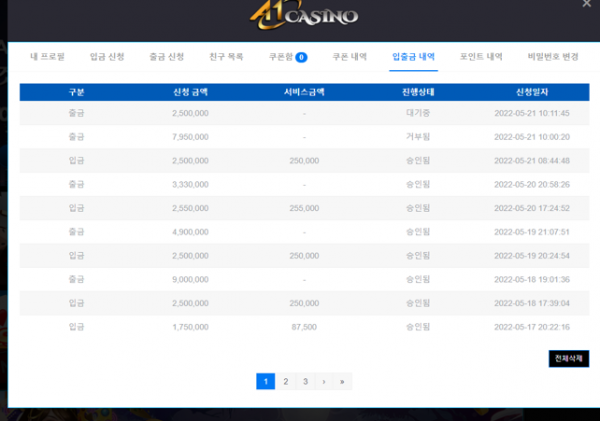The height and width of the screenshot is (421, 600).
Task: Select the 입출금 내역 tab
Action: click(413, 58)
